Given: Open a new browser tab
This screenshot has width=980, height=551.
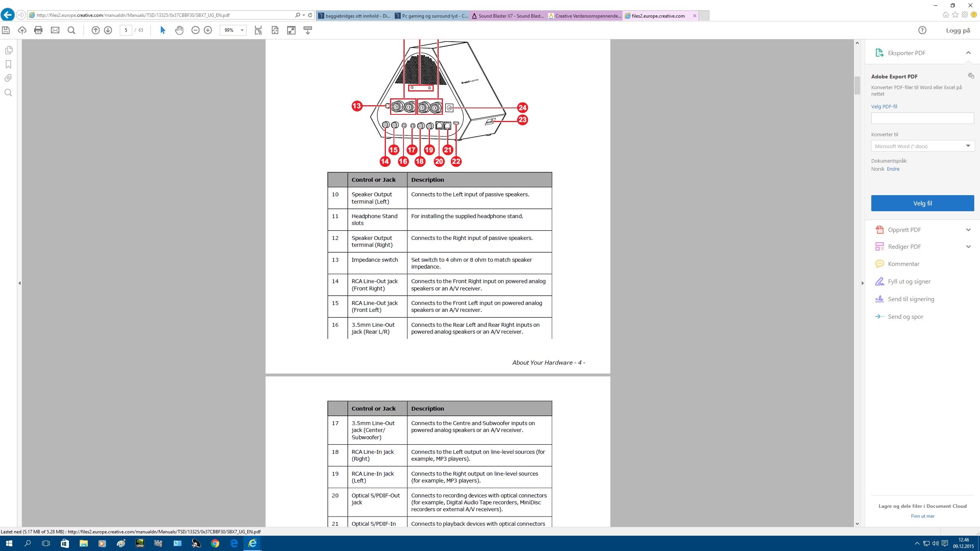Looking at the screenshot, I should pyautogui.click(x=704, y=16).
